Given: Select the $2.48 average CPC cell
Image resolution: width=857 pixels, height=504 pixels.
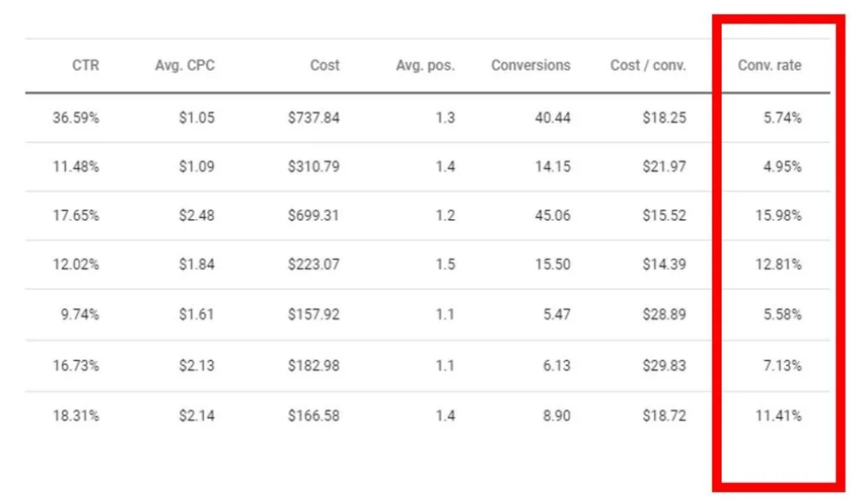Looking at the screenshot, I should pyautogui.click(x=196, y=216).
